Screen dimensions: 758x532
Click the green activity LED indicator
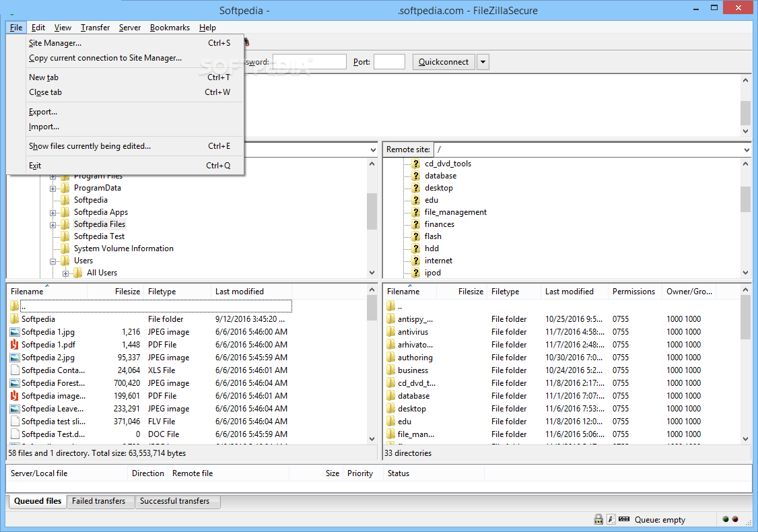[x=726, y=519]
